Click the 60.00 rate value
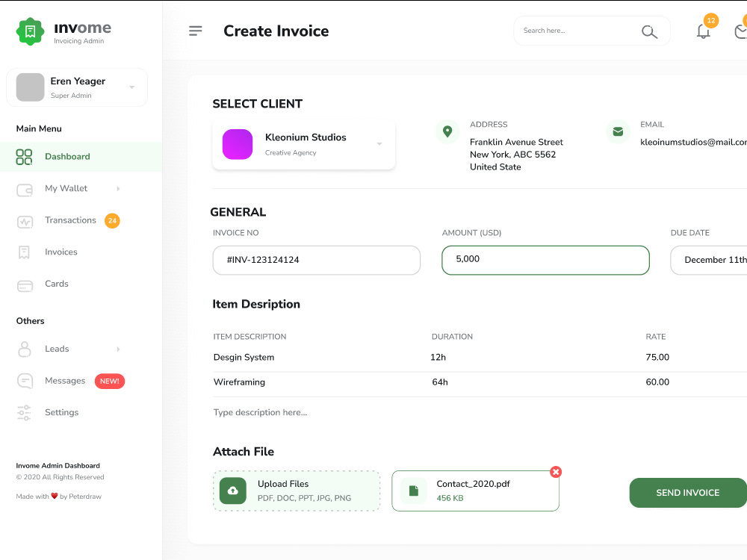 [x=657, y=382]
